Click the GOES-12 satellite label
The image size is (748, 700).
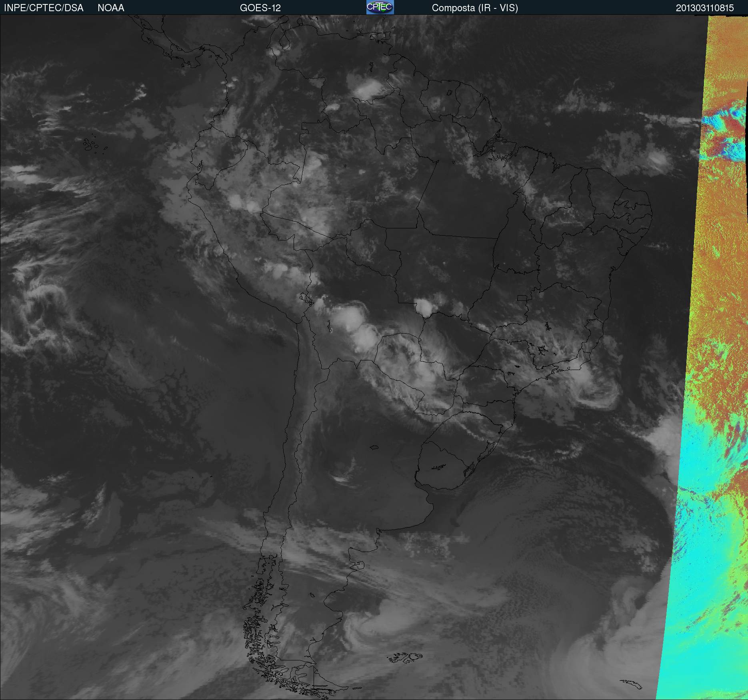pos(260,8)
